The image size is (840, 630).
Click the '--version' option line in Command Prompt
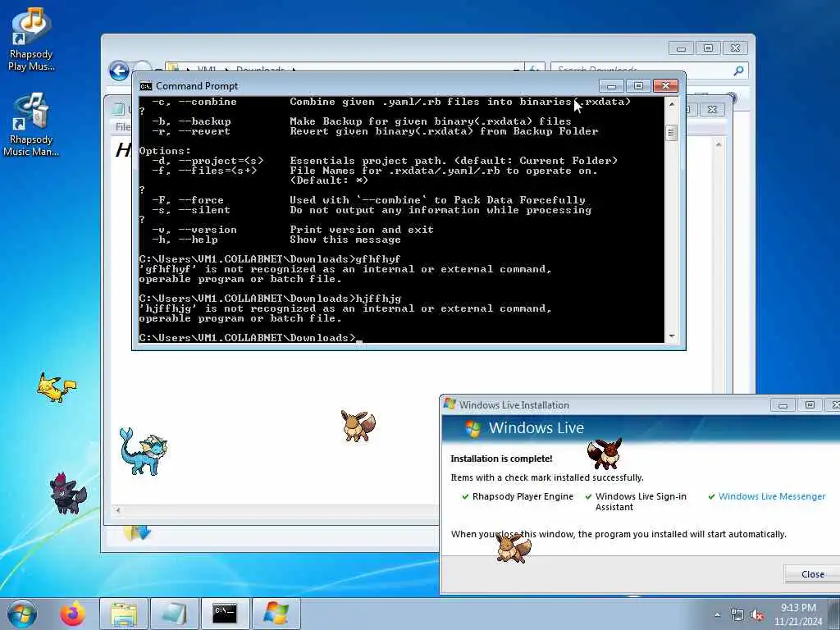click(293, 230)
